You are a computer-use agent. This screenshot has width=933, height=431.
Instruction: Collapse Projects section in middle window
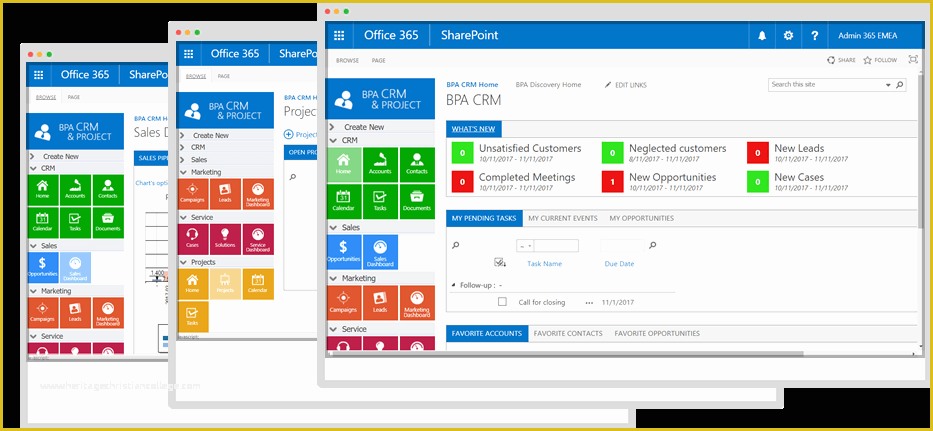pyautogui.click(x=182, y=262)
